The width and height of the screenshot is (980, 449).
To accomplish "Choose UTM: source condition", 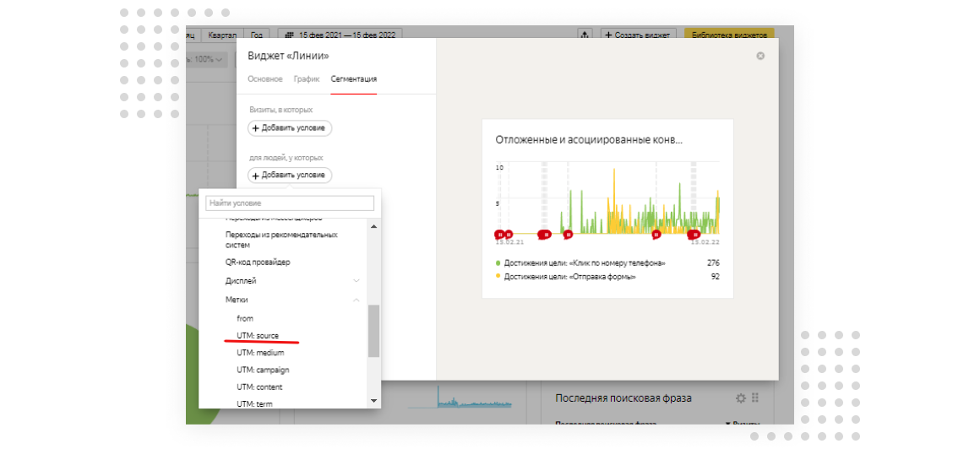I will tap(259, 335).
